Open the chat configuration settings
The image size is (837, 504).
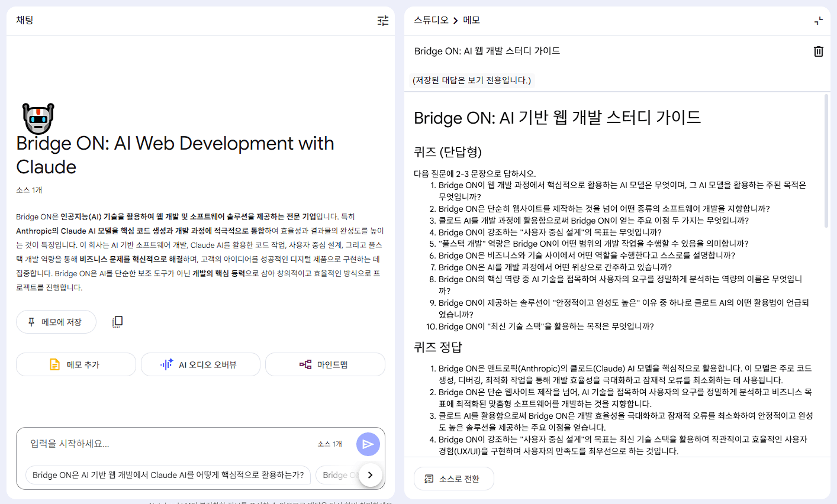pos(382,20)
